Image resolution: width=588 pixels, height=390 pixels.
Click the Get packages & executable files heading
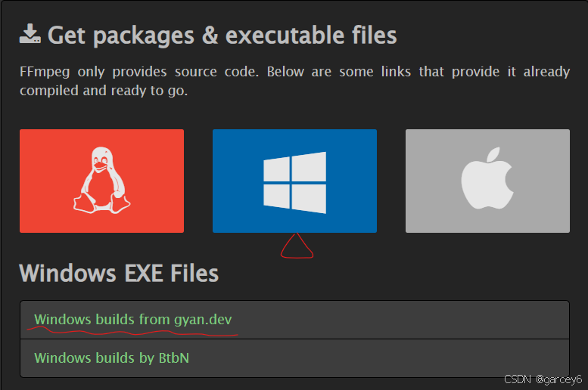pos(222,36)
